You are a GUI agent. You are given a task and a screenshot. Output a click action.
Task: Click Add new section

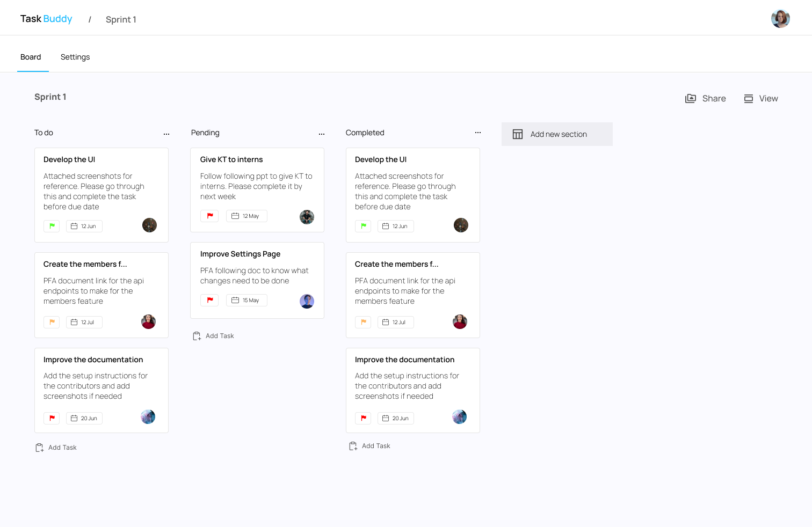click(559, 134)
